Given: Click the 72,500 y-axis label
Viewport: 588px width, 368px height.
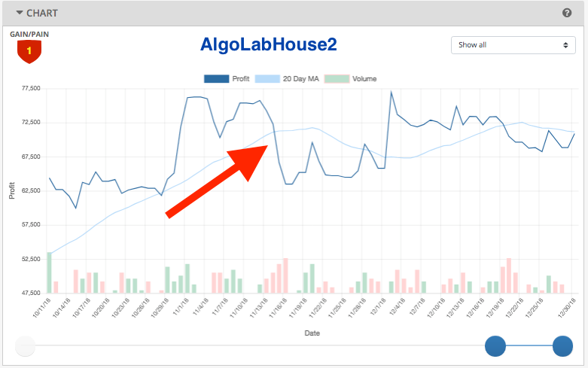Looking at the screenshot, I should pos(31,123).
